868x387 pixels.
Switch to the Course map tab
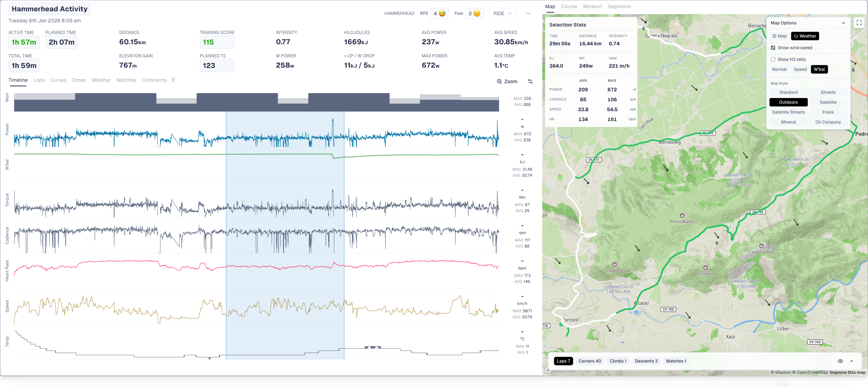coord(569,6)
